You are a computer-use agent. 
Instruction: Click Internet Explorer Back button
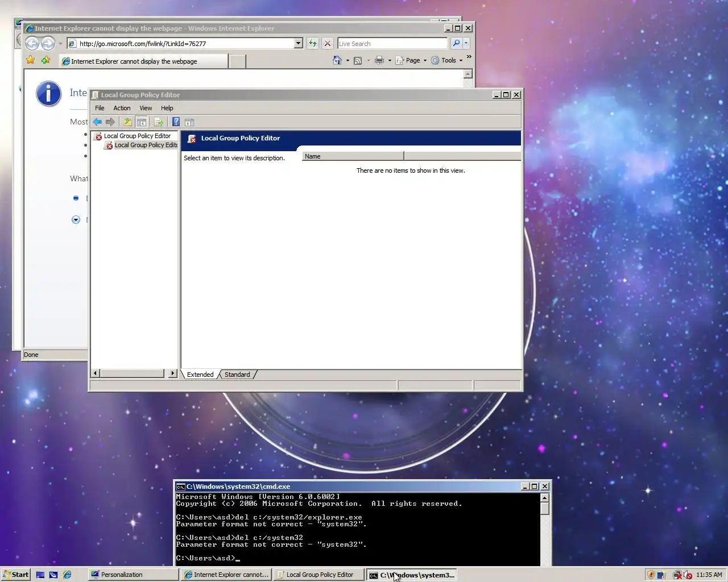[32, 43]
